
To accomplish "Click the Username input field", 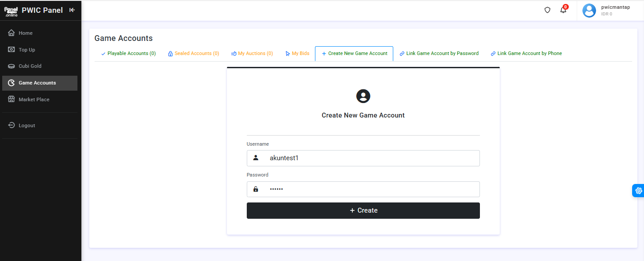I will coord(363,158).
